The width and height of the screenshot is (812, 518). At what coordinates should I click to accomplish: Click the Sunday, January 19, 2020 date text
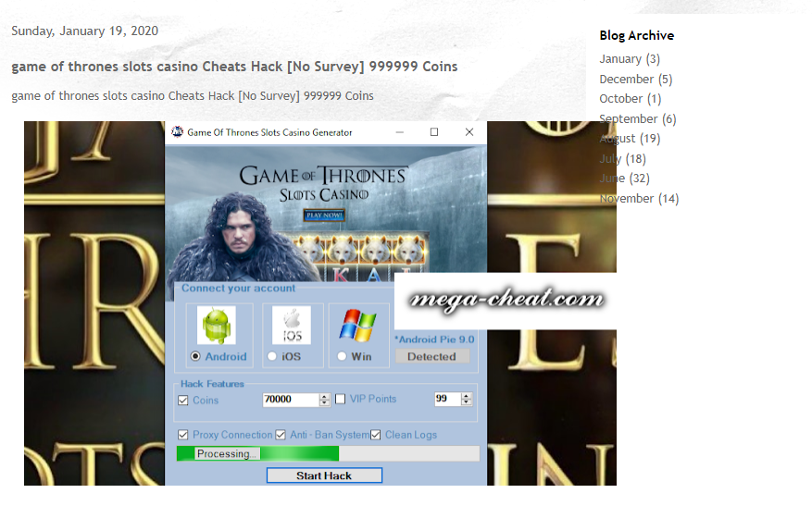tap(85, 31)
